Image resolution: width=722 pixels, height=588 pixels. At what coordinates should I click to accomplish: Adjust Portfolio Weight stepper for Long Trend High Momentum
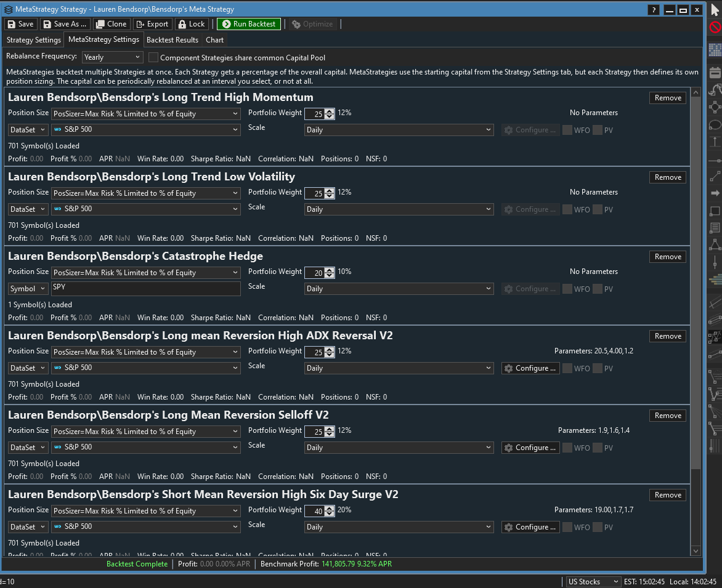[x=329, y=114]
